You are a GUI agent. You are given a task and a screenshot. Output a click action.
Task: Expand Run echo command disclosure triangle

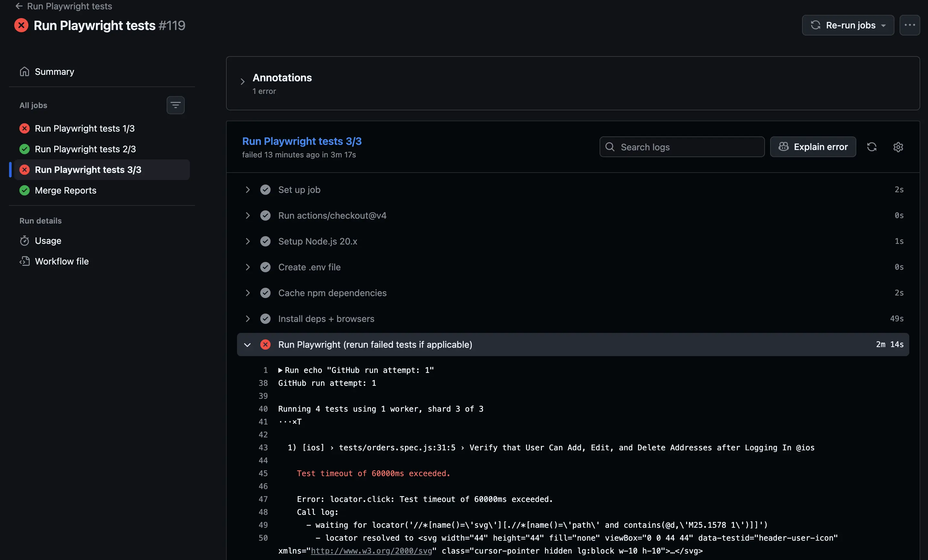click(x=280, y=370)
